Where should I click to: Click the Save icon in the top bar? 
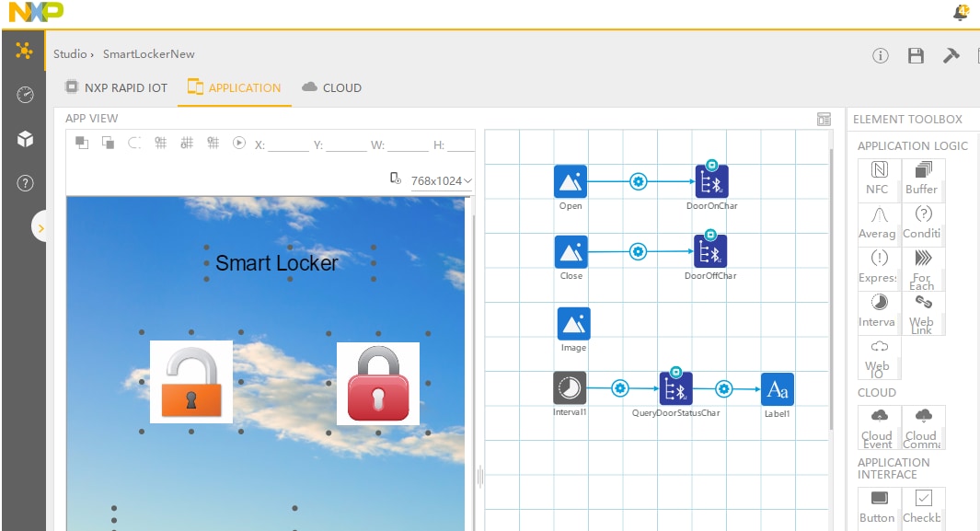click(915, 55)
